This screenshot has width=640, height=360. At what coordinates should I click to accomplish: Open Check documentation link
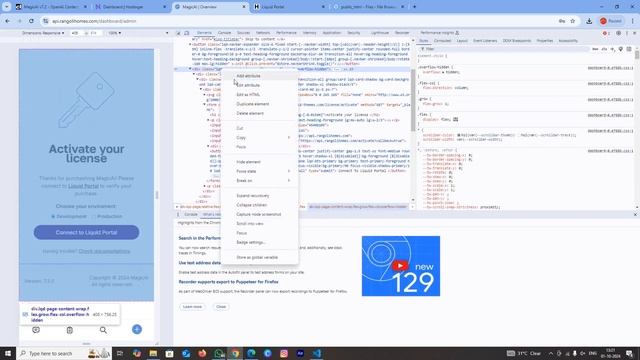pos(104,251)
